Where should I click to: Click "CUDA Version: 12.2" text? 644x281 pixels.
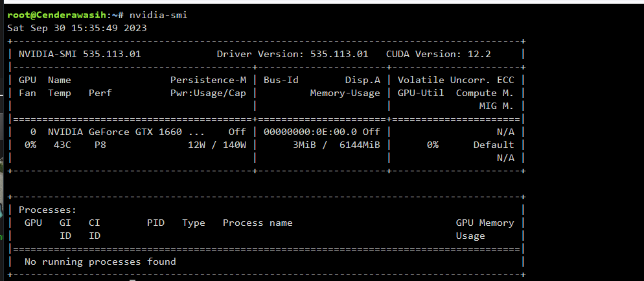click(438, 54)
